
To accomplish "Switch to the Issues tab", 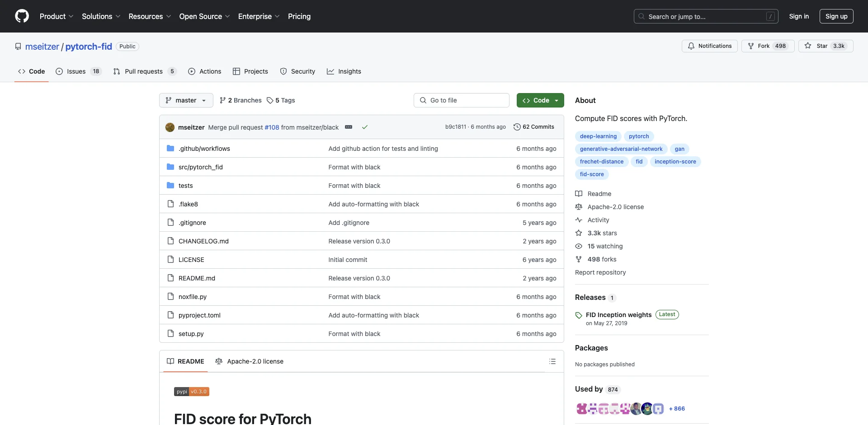I will 78,71.
